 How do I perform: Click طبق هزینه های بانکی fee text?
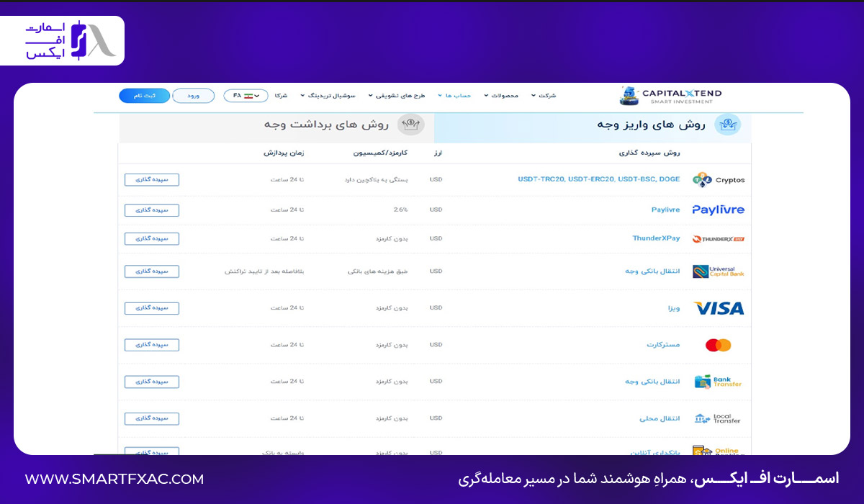pos(378,271)
